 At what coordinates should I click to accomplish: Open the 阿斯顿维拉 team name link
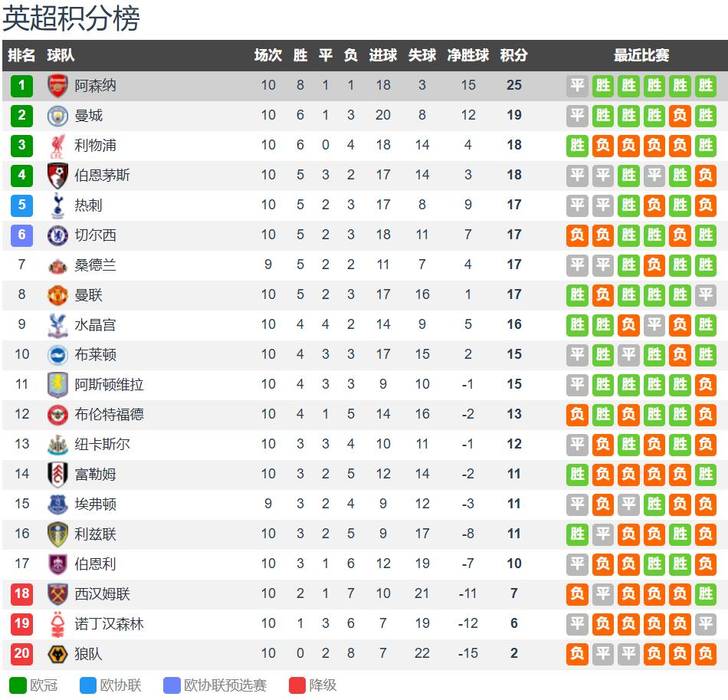(x=109, y=384)
